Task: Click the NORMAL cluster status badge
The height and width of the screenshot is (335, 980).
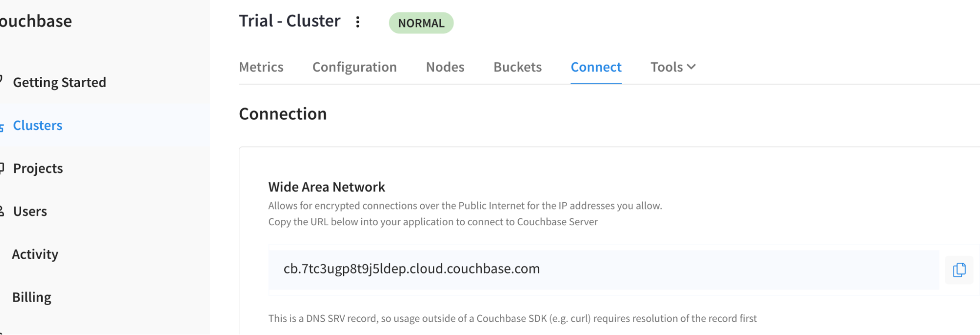Action: pyautogui.click(x=421, y=23)
